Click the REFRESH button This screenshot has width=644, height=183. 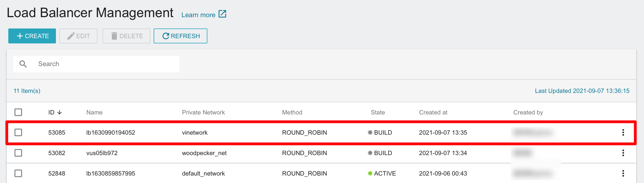[x=181, y=36]
